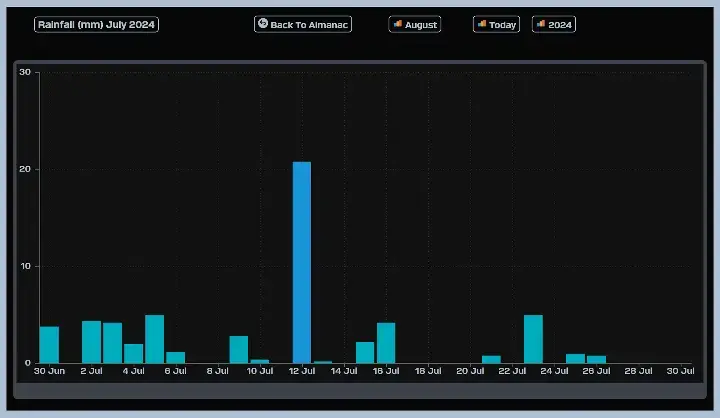Click the back arrow icon beside Back To Almanac
The image size is (720, 418).
tap(263, 24)
